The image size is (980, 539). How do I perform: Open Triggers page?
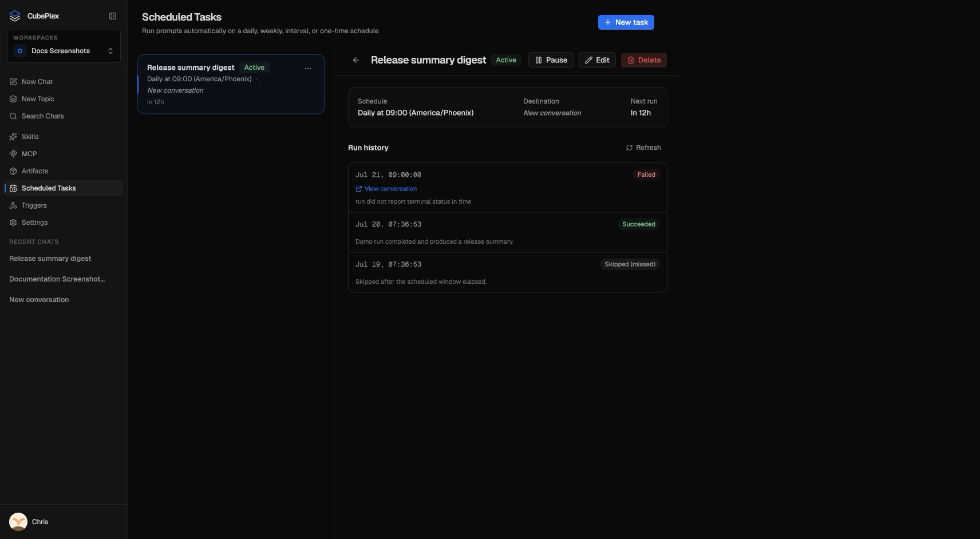coord(64,205)
